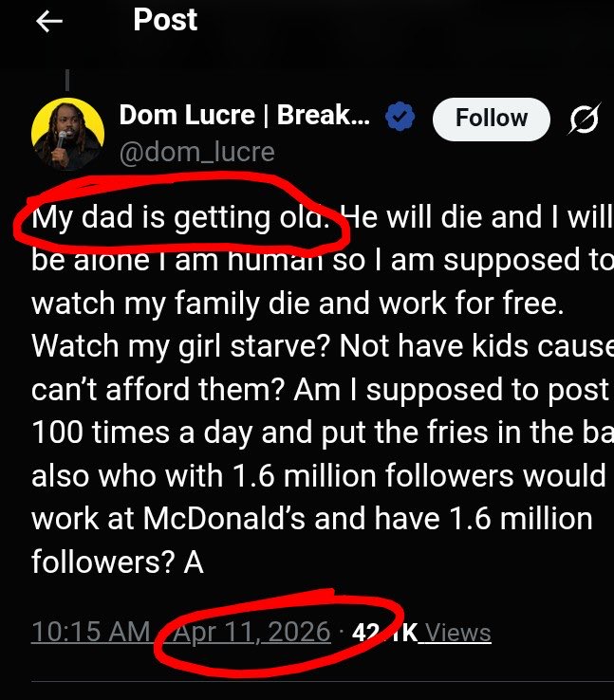The width and height of the screenshot is (614, 700).
Task: Click the "My dad is getting old" sentence
Action: click(180, 218)
